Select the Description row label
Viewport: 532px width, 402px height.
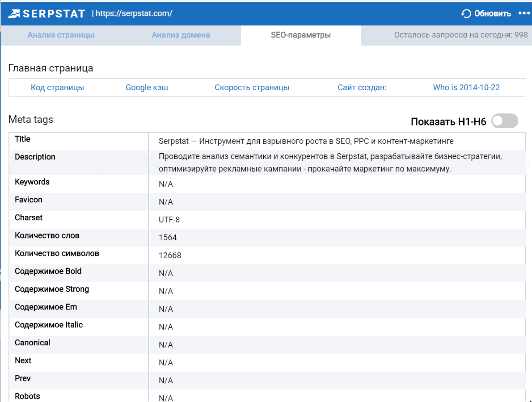(35, 157)
